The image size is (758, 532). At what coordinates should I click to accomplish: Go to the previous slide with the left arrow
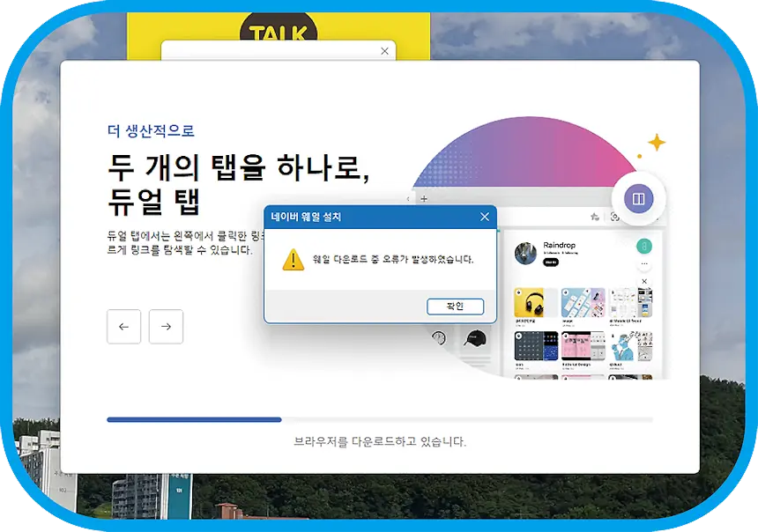(123, 327)
